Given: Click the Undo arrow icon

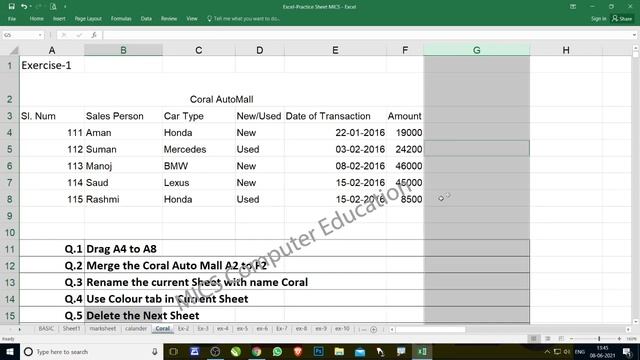Looking at the screenshot, I should [24, 7].
